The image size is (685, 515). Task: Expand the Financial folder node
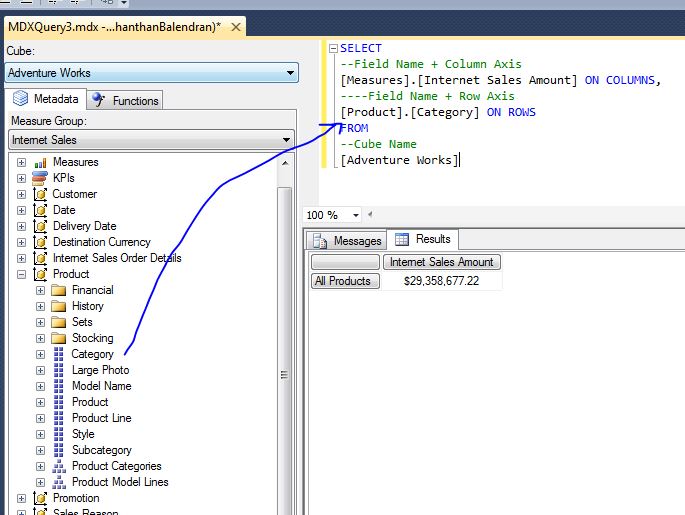[40, 290]
